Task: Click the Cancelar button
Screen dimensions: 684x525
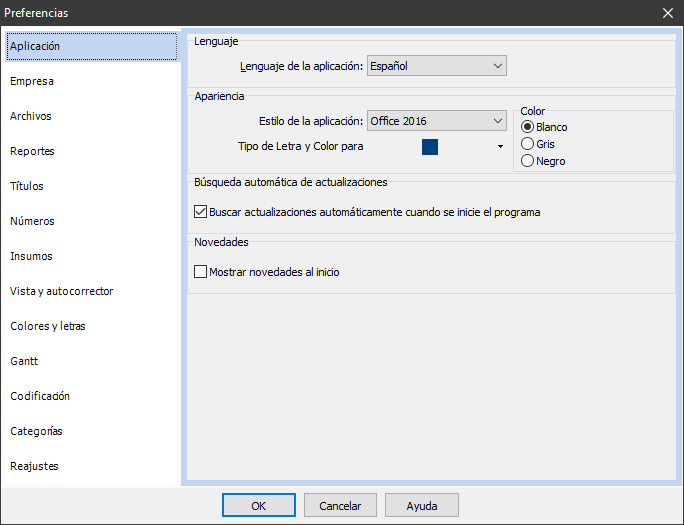Action: (340, 506)
